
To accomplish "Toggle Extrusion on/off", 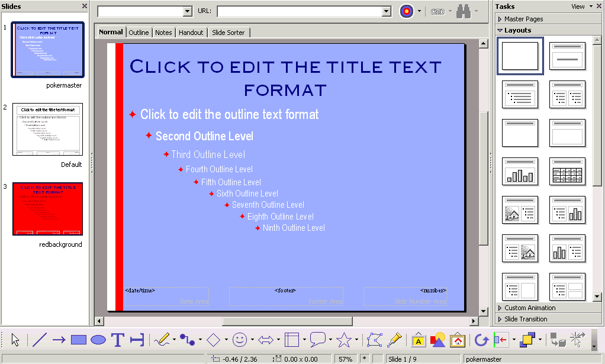I will 558,340.
